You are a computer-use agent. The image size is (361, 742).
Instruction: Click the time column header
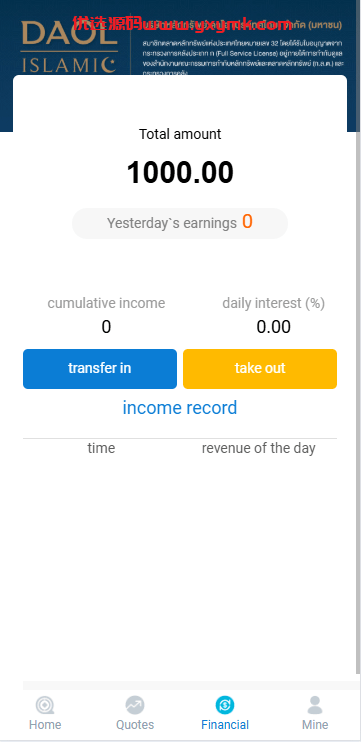(101, 448)
